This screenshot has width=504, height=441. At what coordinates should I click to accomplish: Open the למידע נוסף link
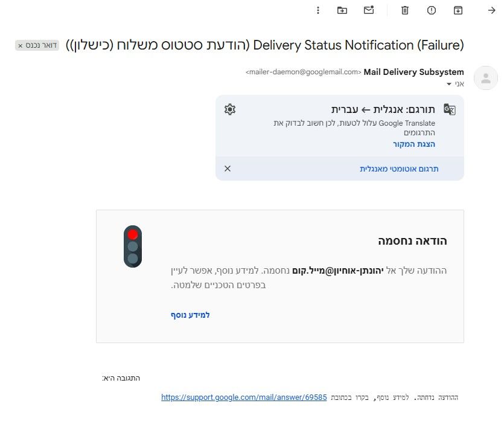[x=190, y=315]
